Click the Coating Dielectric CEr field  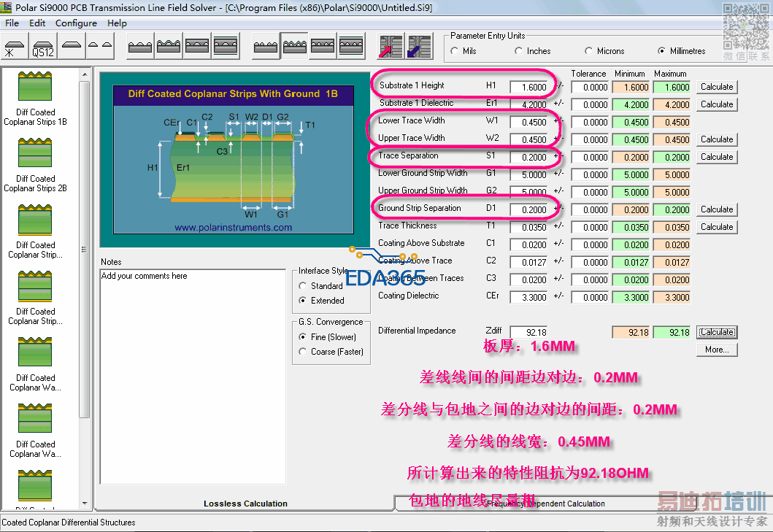point(528,297)
